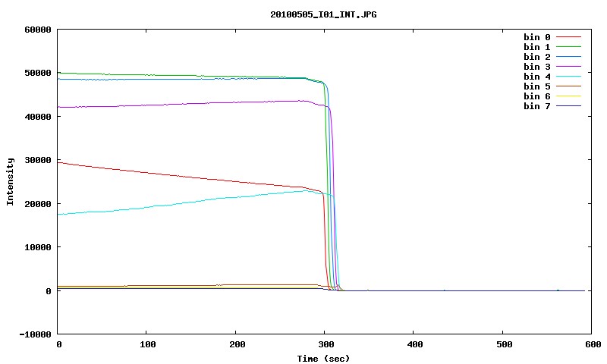Click the 600 x-axis tick label
Image resolution: width=607 pixels, height=364 pixels.
pyautogui.click(x=593, y=344)
